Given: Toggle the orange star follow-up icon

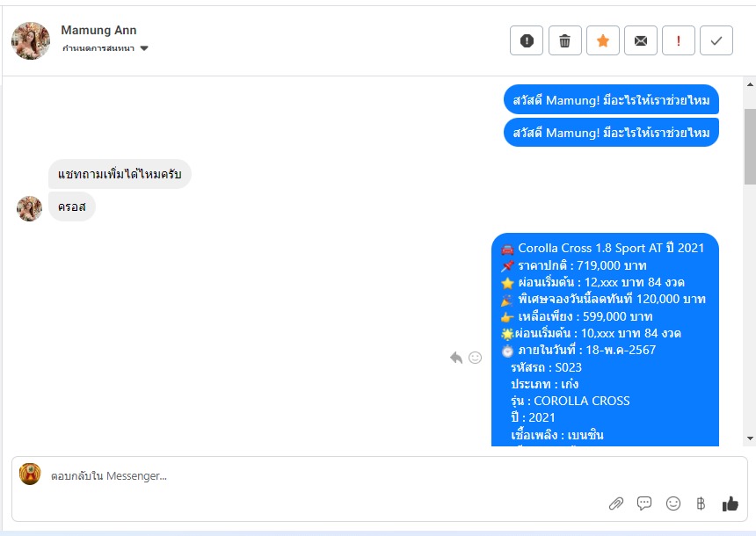Looking at the screenshot, I should (x=603, y=40).
